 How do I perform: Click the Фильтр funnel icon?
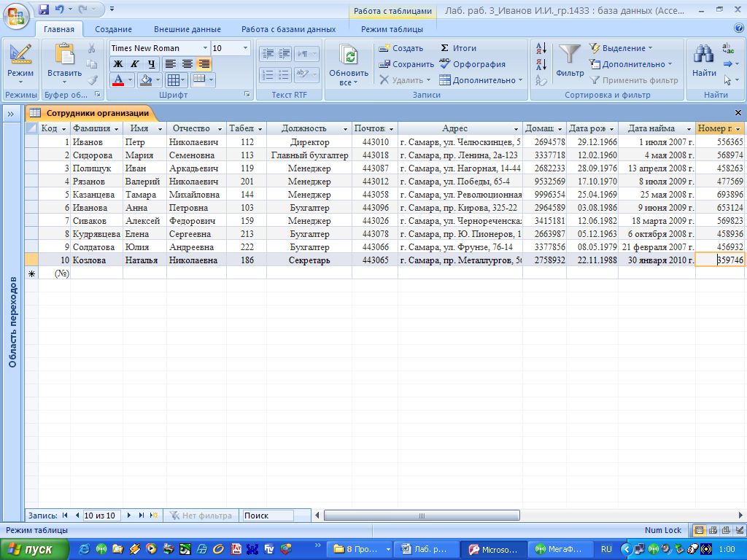pos(569,54)
